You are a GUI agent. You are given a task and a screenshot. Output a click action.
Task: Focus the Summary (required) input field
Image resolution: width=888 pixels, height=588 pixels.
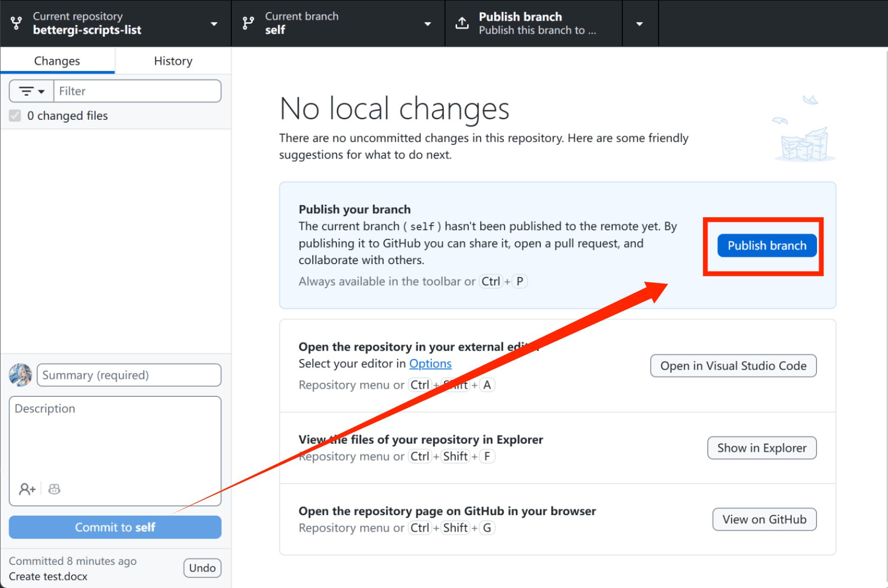(129, 375)
